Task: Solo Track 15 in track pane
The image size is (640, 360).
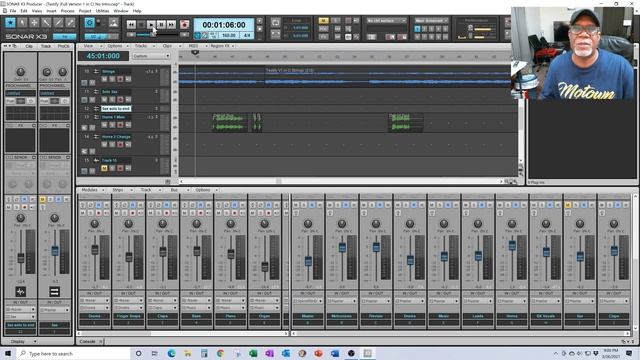Action: pos(112,168)
